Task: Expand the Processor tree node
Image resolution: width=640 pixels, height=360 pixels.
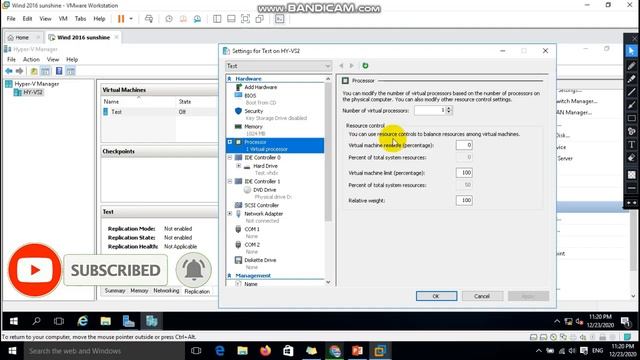Action: (x=230, y=142)
